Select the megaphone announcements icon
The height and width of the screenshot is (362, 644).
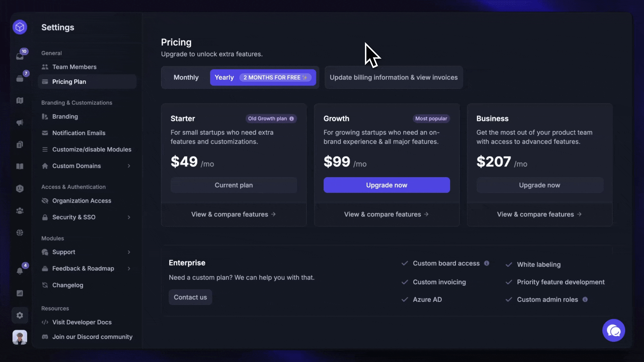(20, 122)
